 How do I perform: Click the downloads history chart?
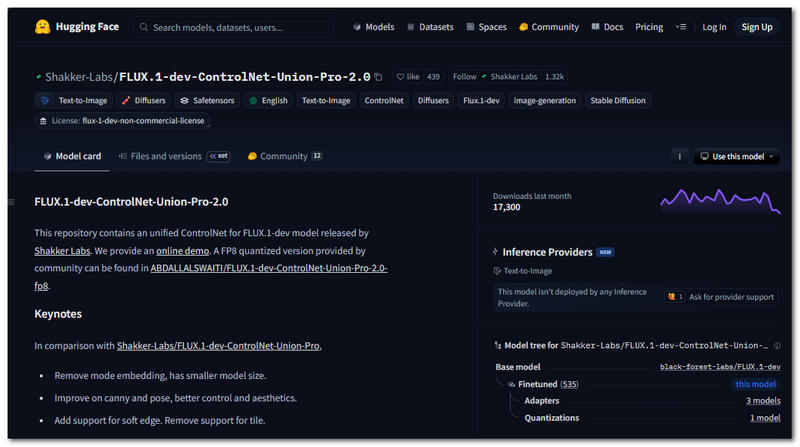click(x=720, y=200)
